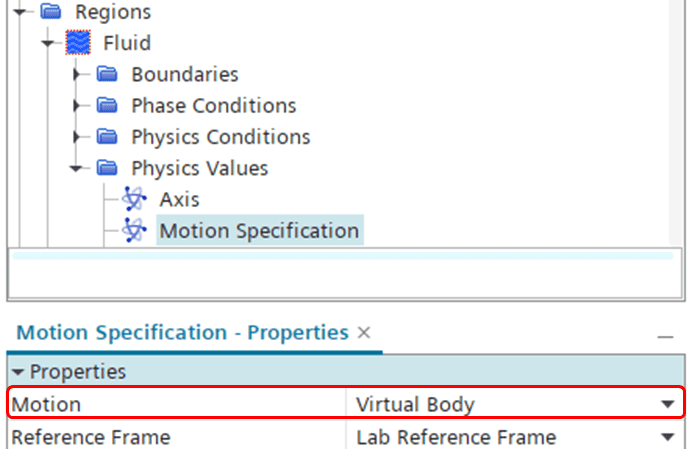692x449 pixels.
Task: Click the Fluid region wave icon
Action: click(x=78, y=44)
